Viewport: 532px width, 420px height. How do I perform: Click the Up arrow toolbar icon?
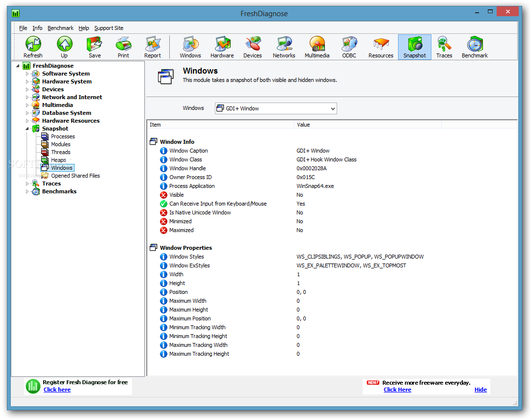(64, 47)
